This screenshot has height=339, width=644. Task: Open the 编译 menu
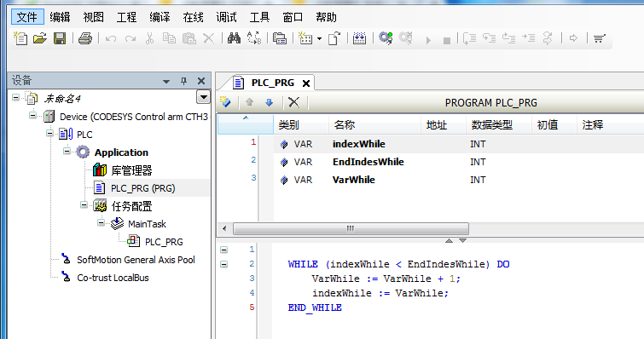tap(160, 17)
